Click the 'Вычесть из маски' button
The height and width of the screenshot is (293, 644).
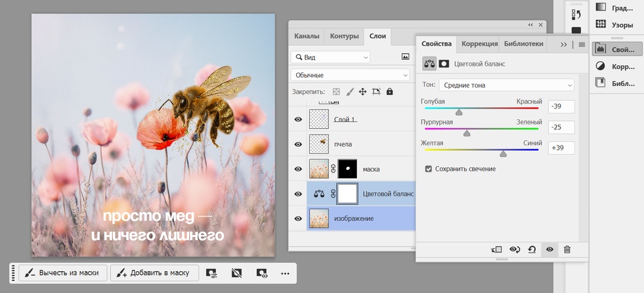(x=62, y=273)
